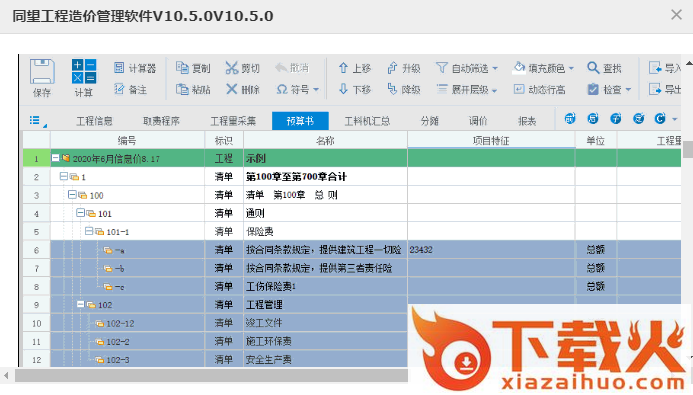Collapse tree node 1
The height and width of the screenshot is (395, 693).
point(64,176)
